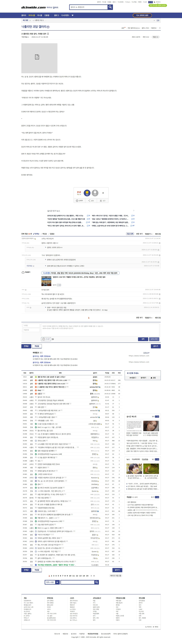Open the 갤러리 nav menu item
Viewport: 182px width, 644px height.
pos(24,15)
